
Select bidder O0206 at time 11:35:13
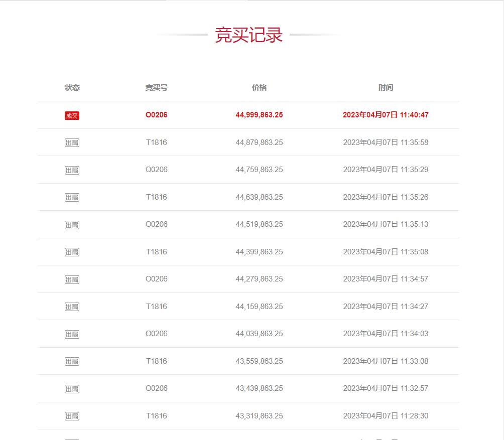pyautogui.click(x=157, y=224)
